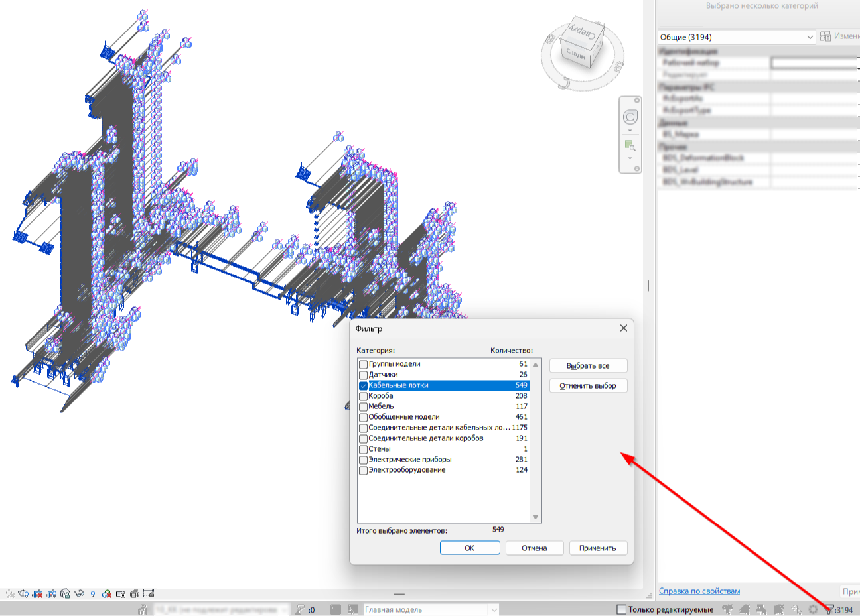
Task: Uncheck the Кабельные лотки category checkbox
Action: click(x=363, y=385)
